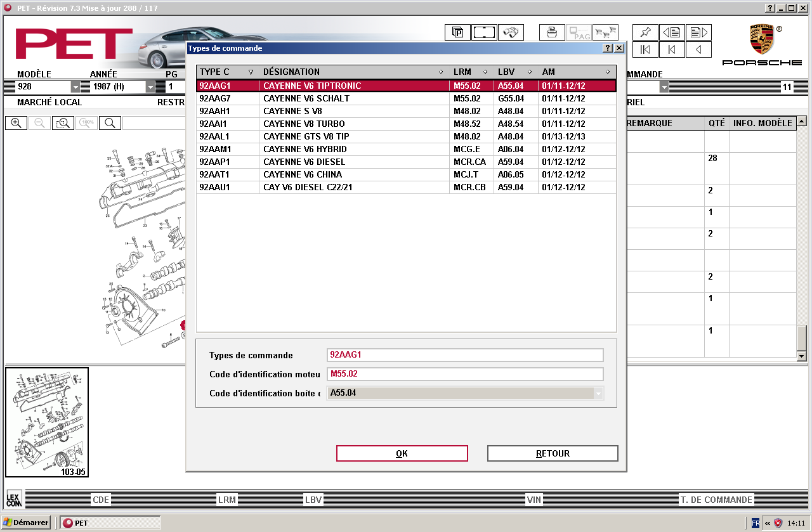This screenshot has height=532, width=812.
Task: Select the PET taskbar button
Action: 110,522
